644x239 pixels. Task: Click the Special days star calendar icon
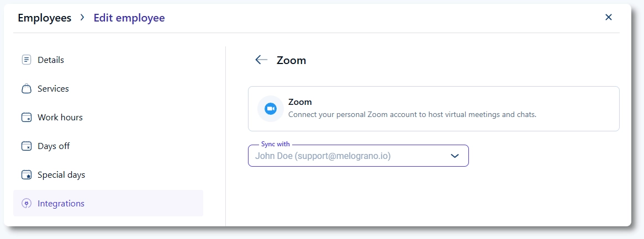click(26, 175)
